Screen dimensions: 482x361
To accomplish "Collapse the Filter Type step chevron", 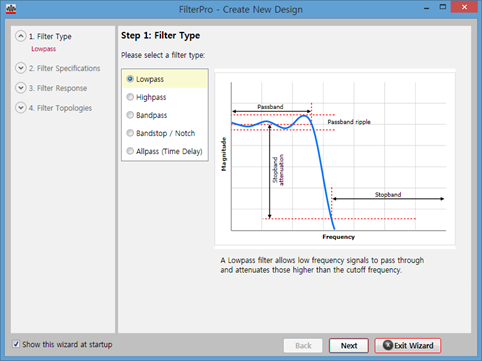I will 21,36.
